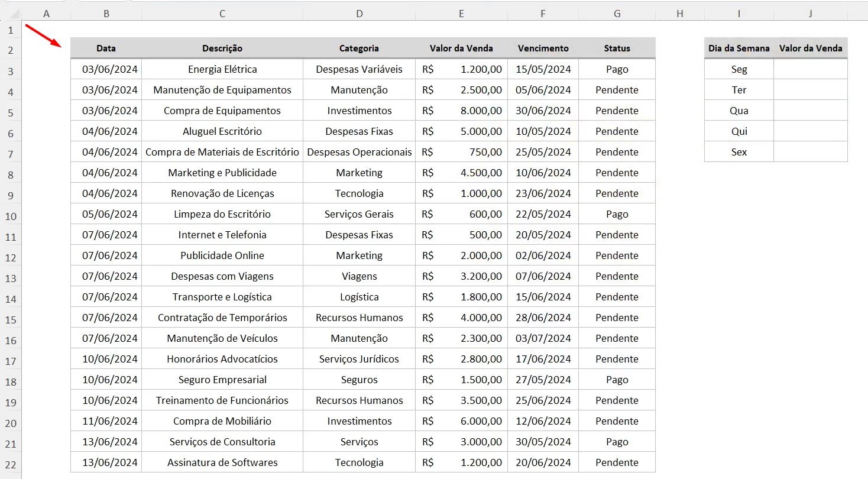Screen dimensions: 868x479
Task: Select column B header
Action: coord(106,14)
